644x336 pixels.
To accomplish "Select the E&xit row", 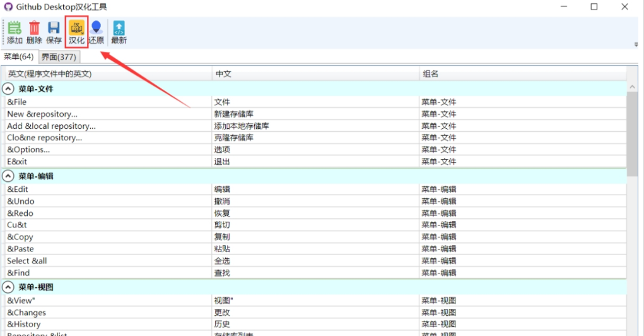I will (x=315, y=162).
